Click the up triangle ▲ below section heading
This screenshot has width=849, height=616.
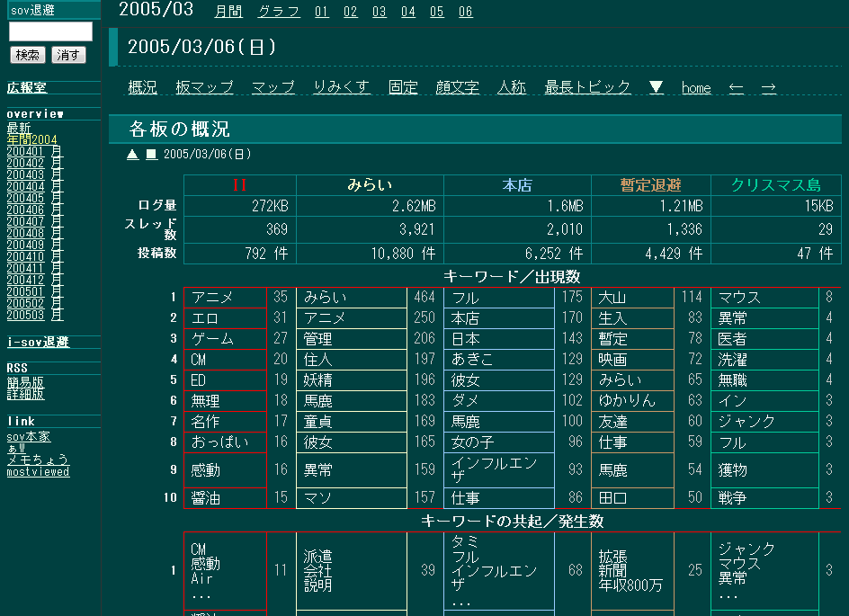click(133, 154)
